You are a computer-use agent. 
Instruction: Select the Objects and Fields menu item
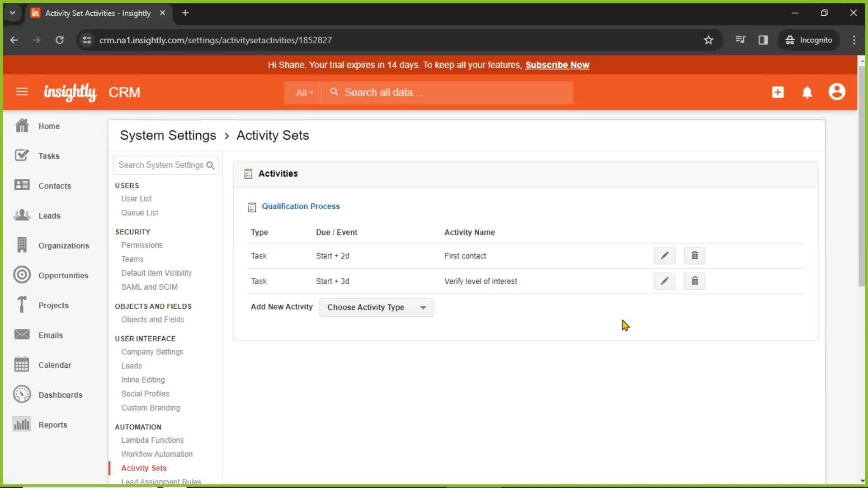coord(153,319)
